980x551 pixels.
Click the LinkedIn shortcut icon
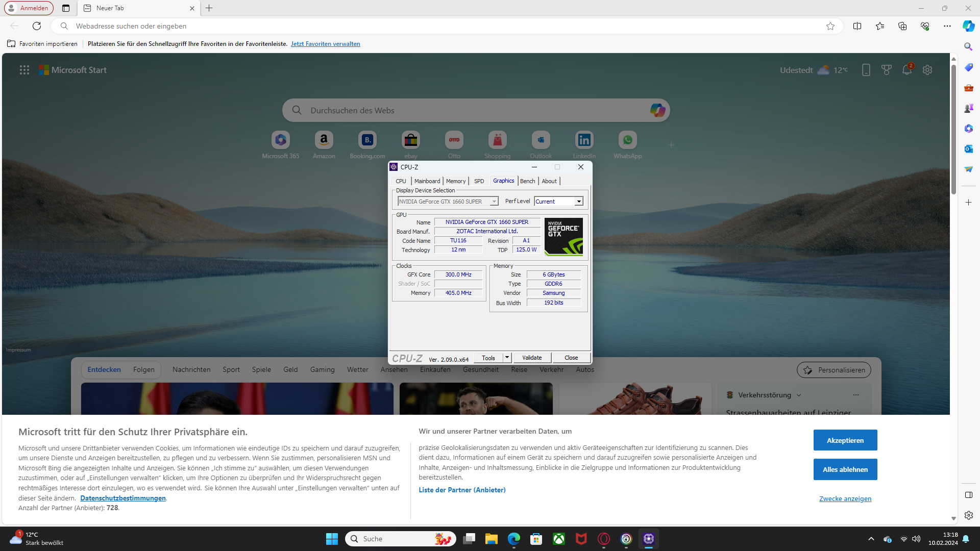(x=584, y=140)
